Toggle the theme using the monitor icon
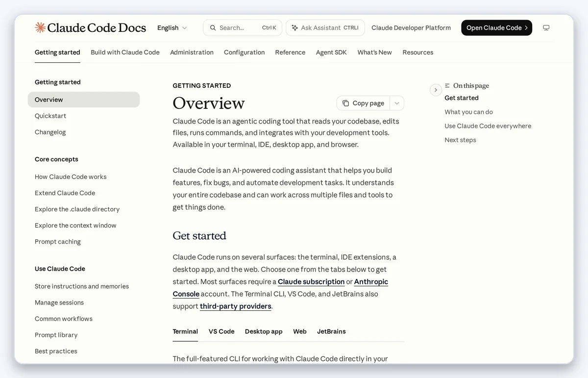The height and width of the screenshot is (378, 588). pyautogui.click(x=546, y=28)
